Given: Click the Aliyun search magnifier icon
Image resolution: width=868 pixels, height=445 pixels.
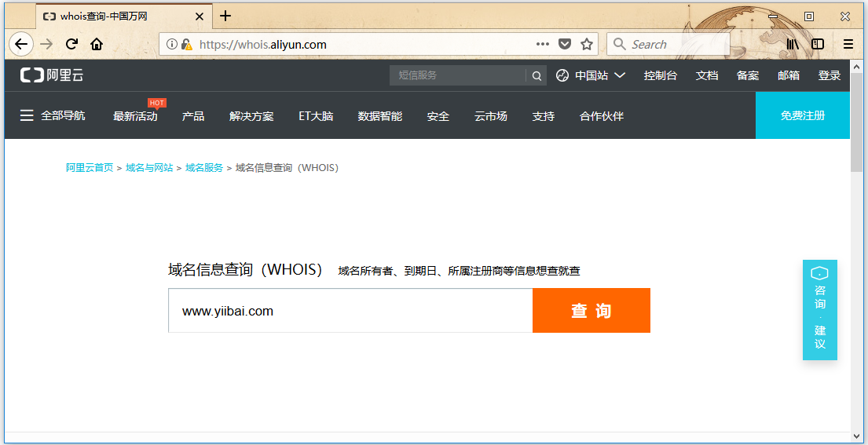Looking at the screenshot, I should (537, 76).
